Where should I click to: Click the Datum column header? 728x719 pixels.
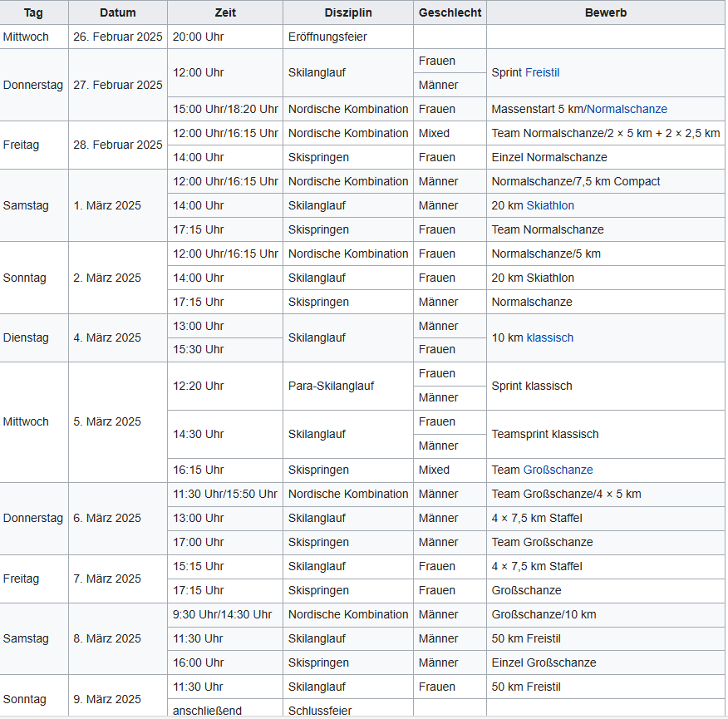(x=117, y=12)
